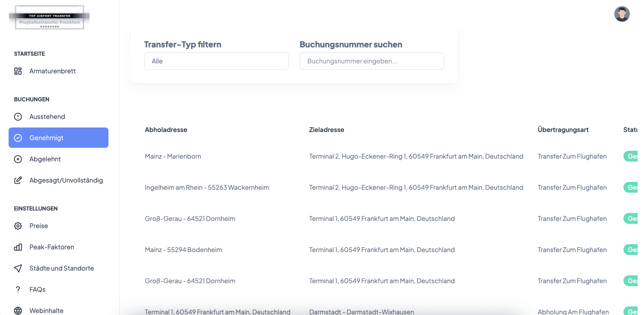Click the Abholadresse column header

166,130
